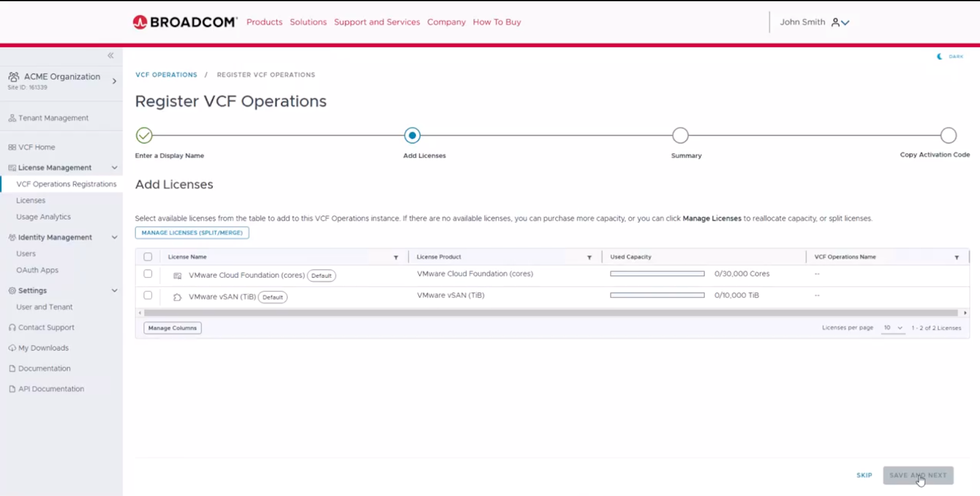Filter the License Product column
980x496 pixels.
(589, 258)
